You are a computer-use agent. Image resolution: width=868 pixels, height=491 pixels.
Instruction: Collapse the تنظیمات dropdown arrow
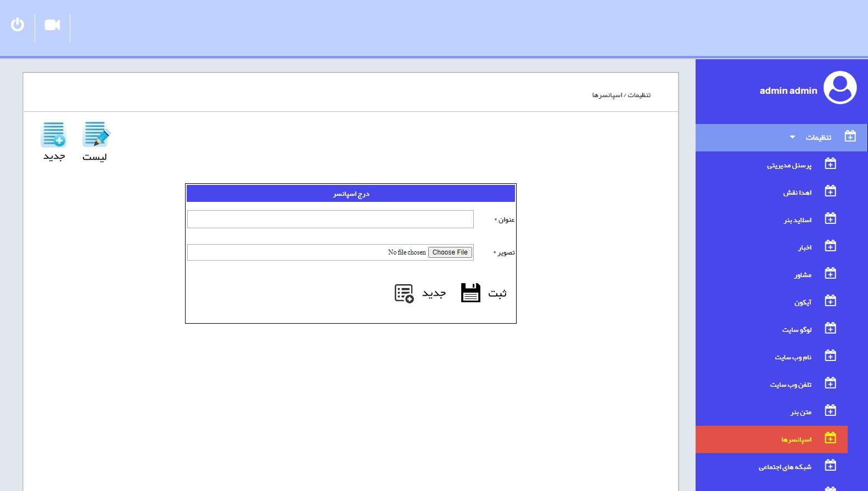(x=792, y=137)
